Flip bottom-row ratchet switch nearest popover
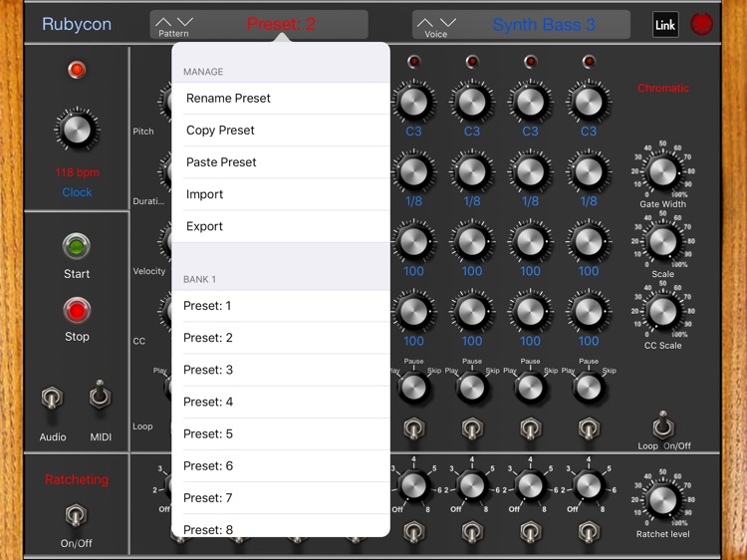This screenshot has width=747, height=560. point(414,531)
